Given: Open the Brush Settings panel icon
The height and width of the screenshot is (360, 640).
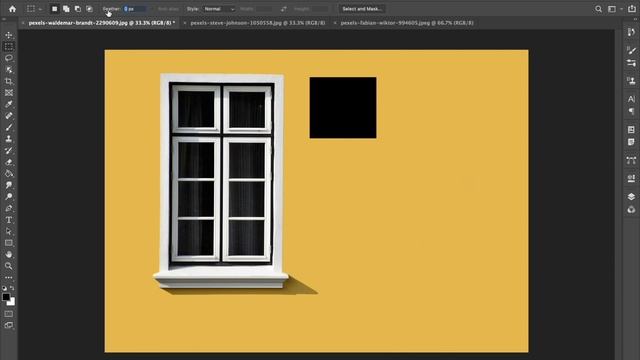Looking at the screenshot, I should point(631,63).
